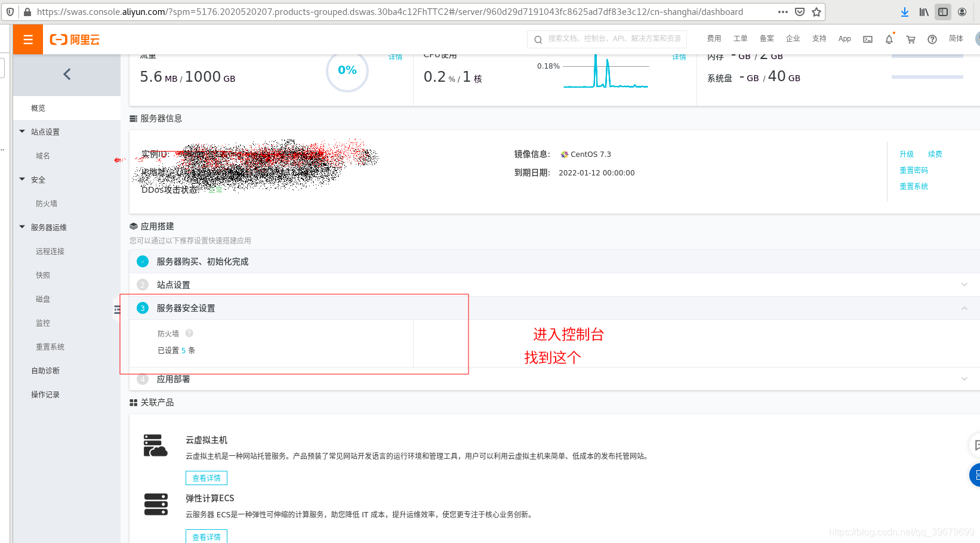Click the 续费 link
Screen dimensions: 980x543
click(x=935, y=154)
